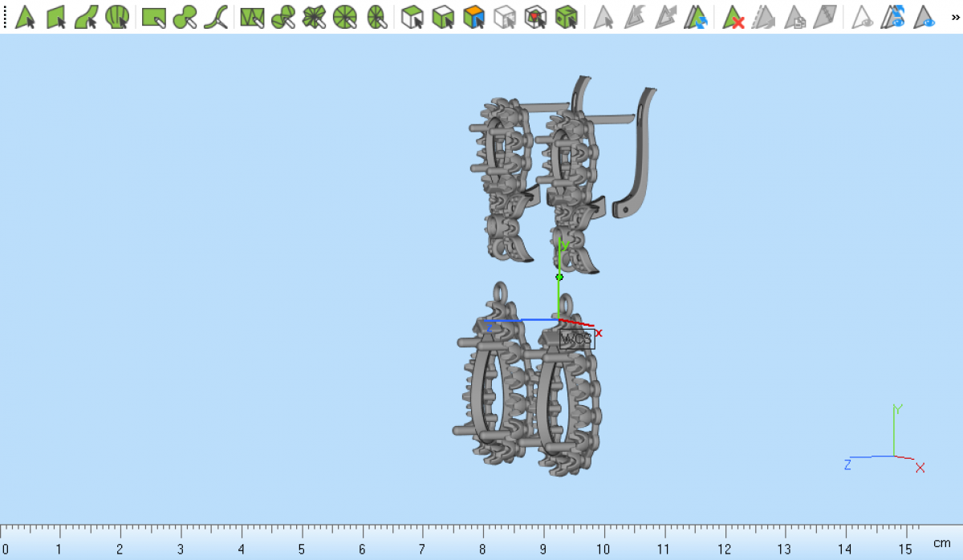Screen dimensions: 963x560
Task: Choose the green rectangle window marking tool
Action: click(x=154, y=17)
